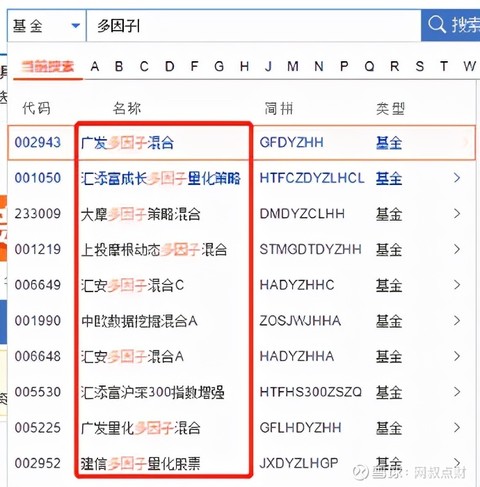Select the 当前搜索 tab
Viewport: 480px width, 487px height.
[x=48, y=67]
